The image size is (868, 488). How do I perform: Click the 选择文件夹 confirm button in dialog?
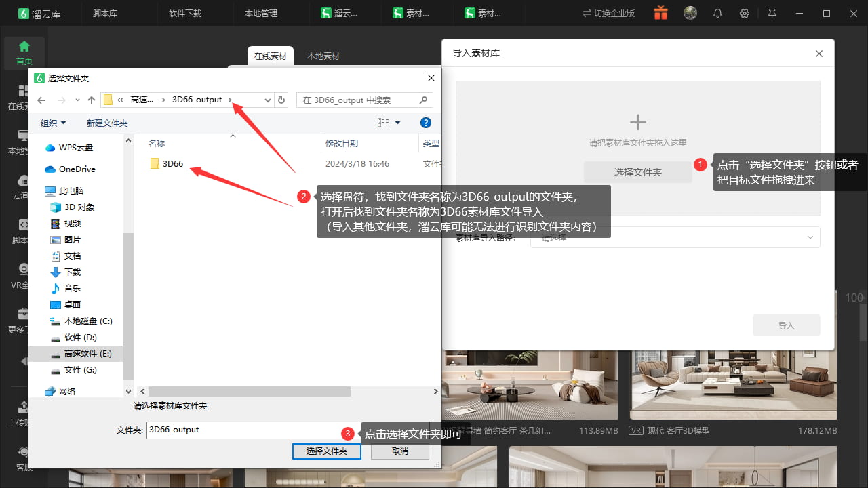click(327, 451)
